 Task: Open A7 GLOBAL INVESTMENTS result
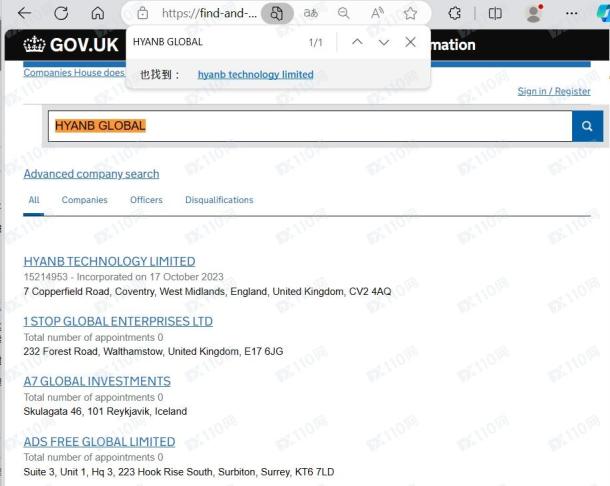[97, 381]
